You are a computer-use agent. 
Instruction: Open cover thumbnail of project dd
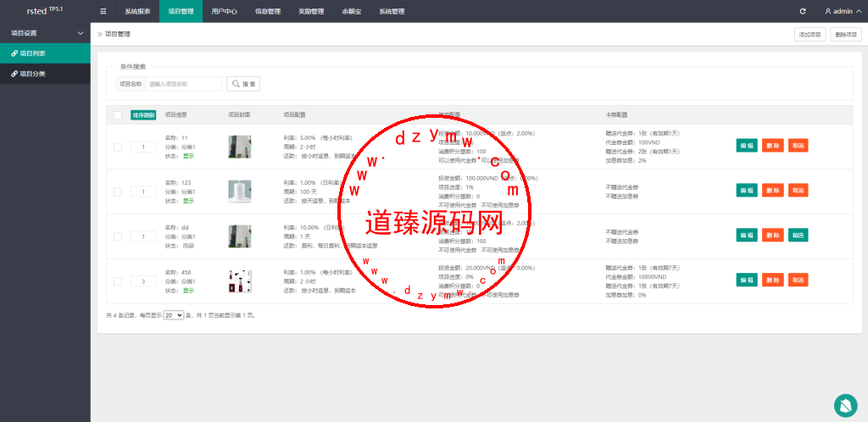[240, 236]
